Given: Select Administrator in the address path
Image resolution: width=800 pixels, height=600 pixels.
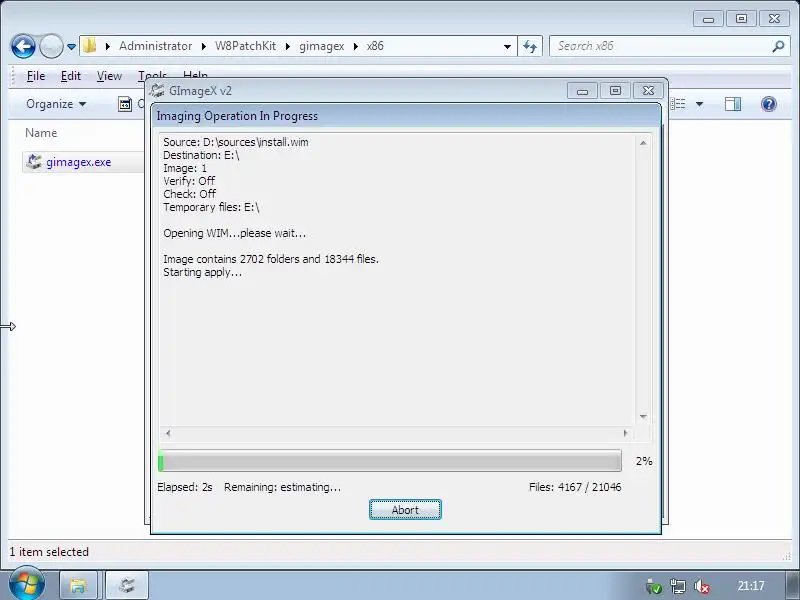Looking at the screenshot, I should [x=155, y=46].
